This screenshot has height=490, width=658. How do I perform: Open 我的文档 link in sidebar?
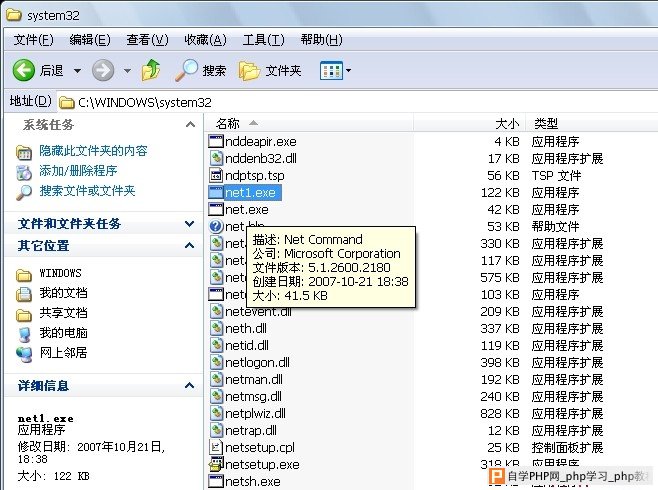[63, 293]
